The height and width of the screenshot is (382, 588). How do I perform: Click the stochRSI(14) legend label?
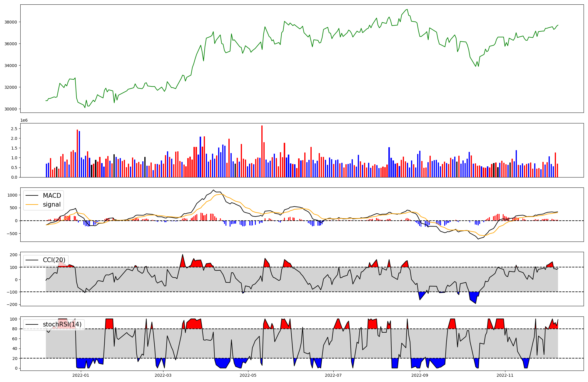coord(62,324)
